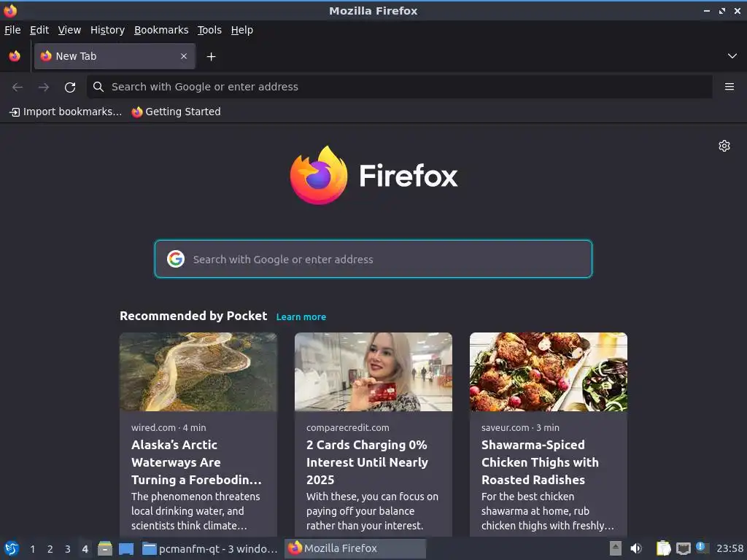Click Learn more next to Pocket
This screenshot has height=560, width=747.
click(301, 317)
